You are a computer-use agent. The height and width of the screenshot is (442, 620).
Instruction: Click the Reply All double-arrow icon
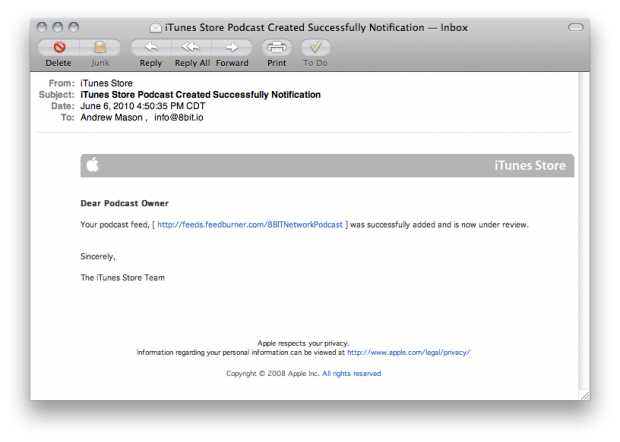pyautogui.click(x=192, y=47)
